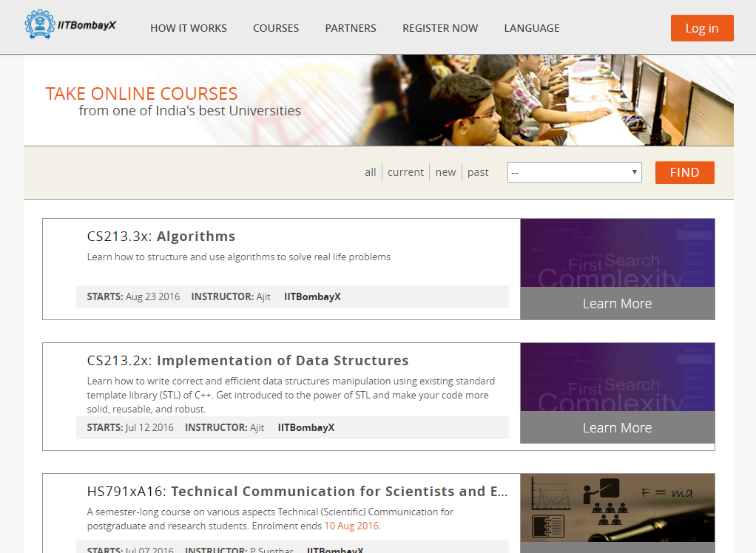
Task: Click the IITBombayX label in the Algorithms row
Action: pyautogui.click(x=312, y=296)
